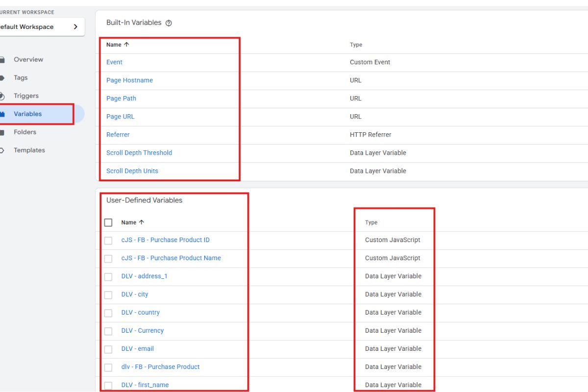The width and height of the screenshot is (588, 392).
Task: Select checkbox for cJS - FB - Purchase Product ID
Action: pos(108,240)
